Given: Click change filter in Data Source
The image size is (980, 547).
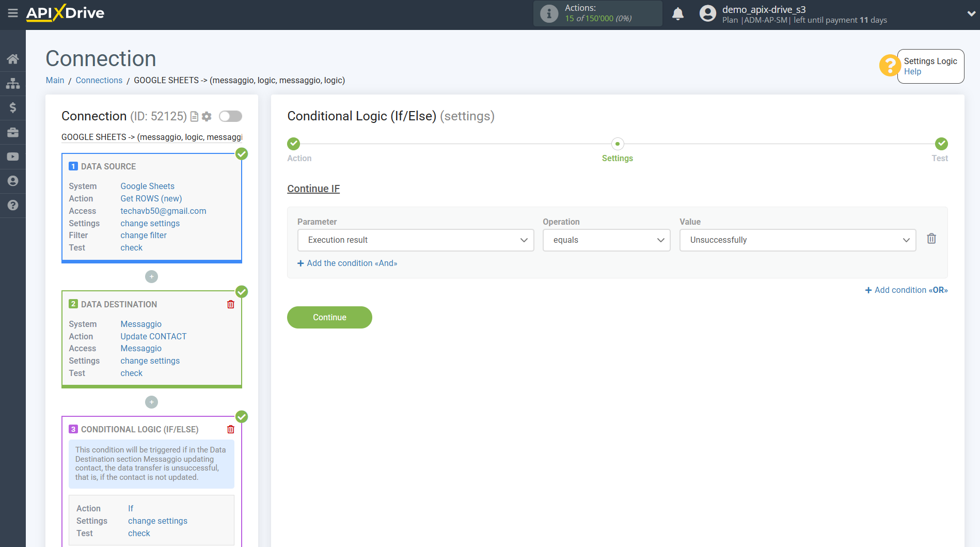Looking at the screenshot, I should [144, 235].
